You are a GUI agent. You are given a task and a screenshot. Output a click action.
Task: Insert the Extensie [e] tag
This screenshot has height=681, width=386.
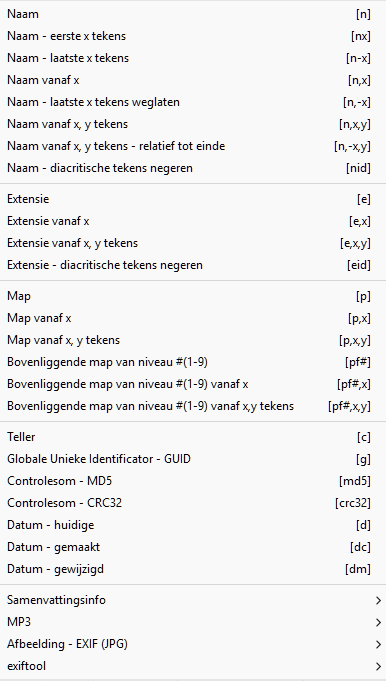point(193,199)
